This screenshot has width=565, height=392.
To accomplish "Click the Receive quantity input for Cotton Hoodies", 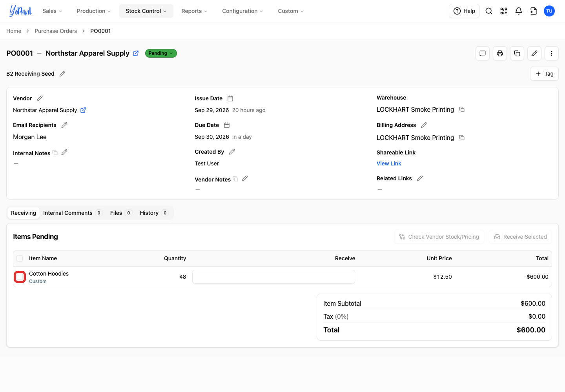I will [273, 277].
